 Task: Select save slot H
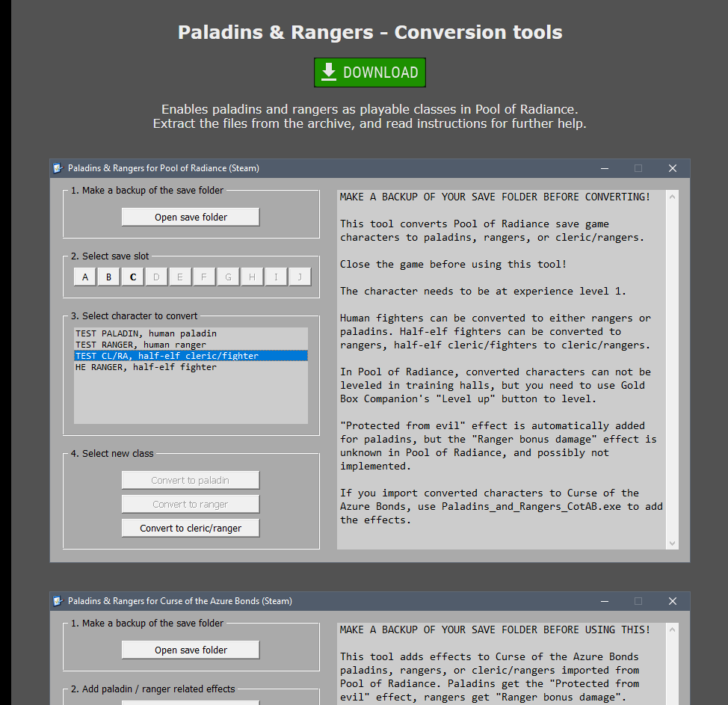252,277
